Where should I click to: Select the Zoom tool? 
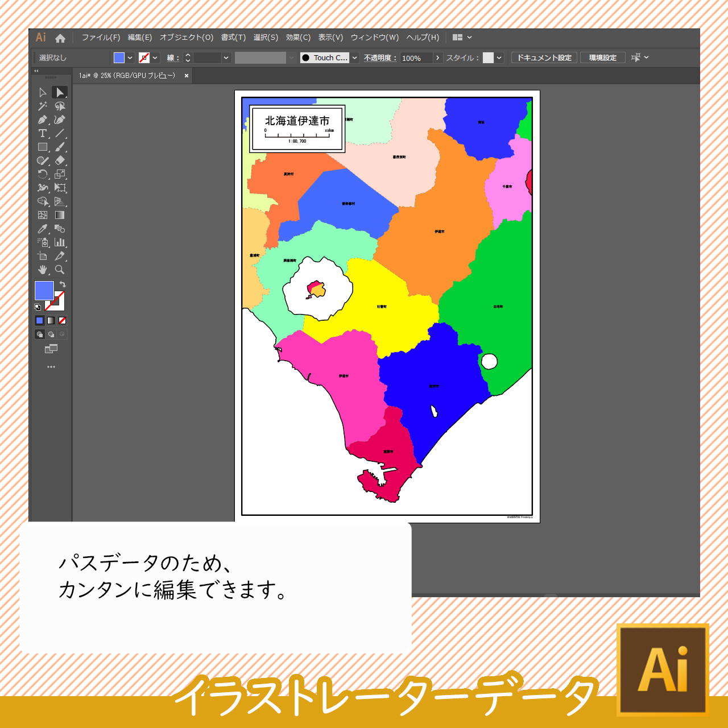pyautogui.click(x=60, y=270)
